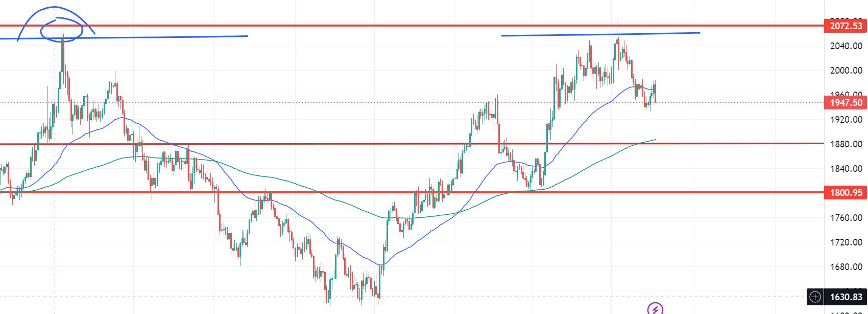This screenshot has width=868, height=314.
Task: Click the 1720.00 price axis label
Action: 846,242
